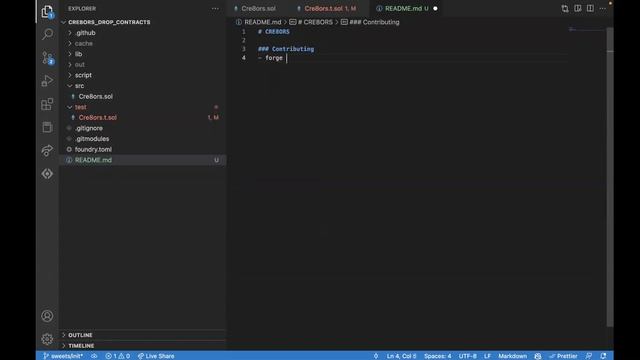Click UTF-8 encoding selector
The height and width of the screenshot is (360, 640).
[x=467, y=356]
